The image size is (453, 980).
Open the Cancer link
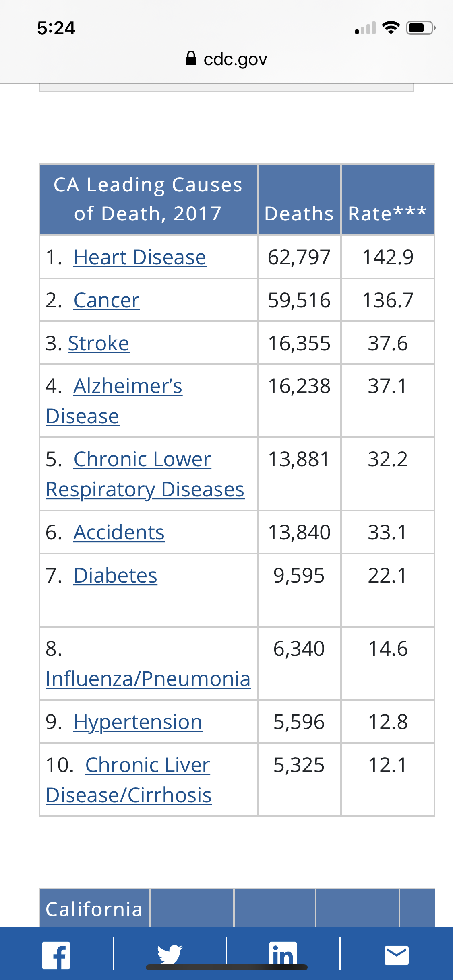[x=107, y=301]
